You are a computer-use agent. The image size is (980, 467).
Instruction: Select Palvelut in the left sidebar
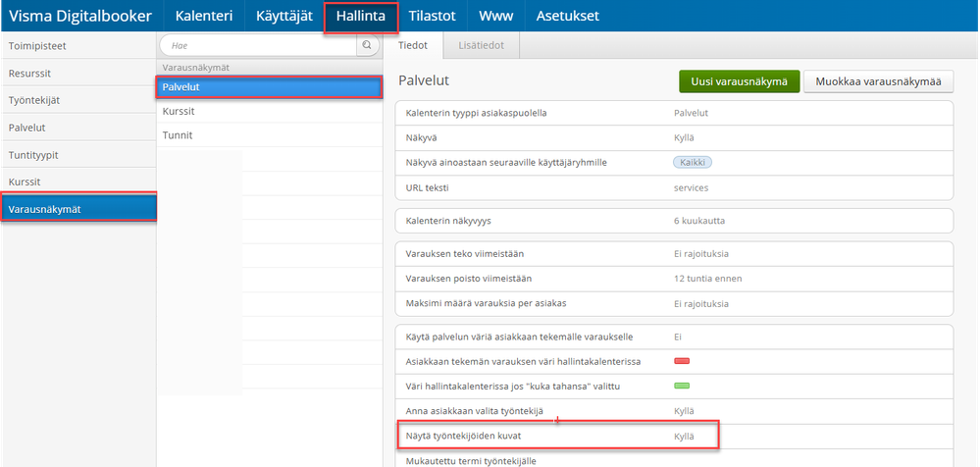[78, 128]
